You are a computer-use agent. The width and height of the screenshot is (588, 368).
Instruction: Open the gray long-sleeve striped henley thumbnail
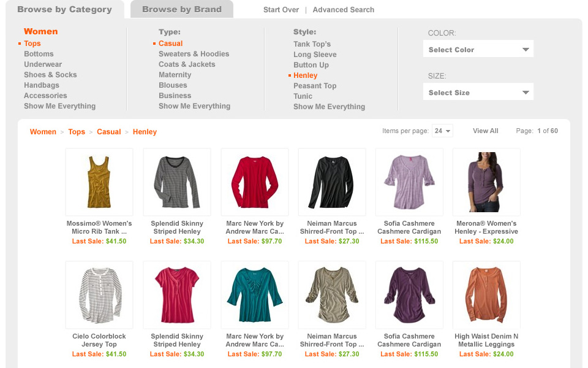(x=177, y=182)
